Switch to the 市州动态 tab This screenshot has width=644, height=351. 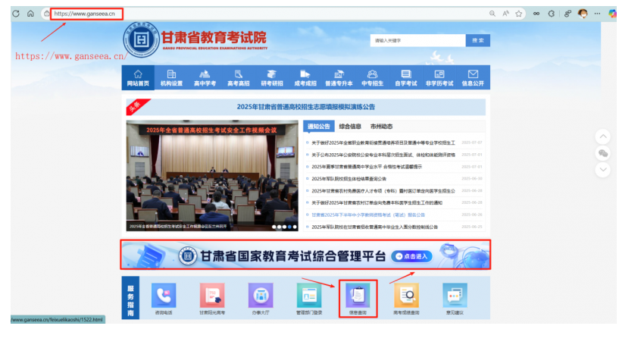point(381,127)
